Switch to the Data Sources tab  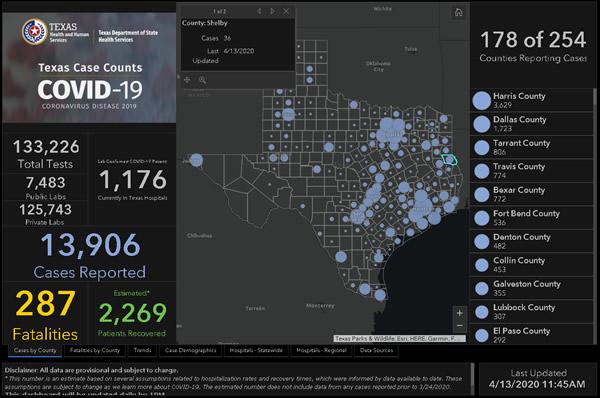[x=376, y=350]
